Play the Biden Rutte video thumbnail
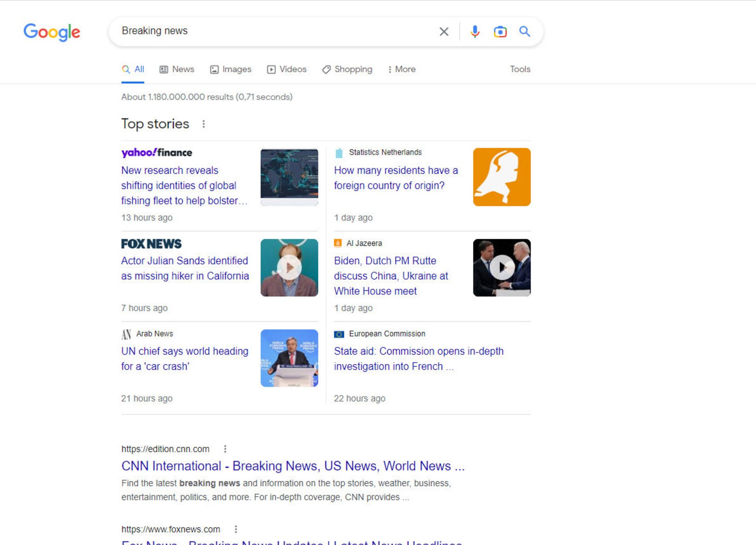The height and width of the screenshot is (545, 756). click(502, 268)
